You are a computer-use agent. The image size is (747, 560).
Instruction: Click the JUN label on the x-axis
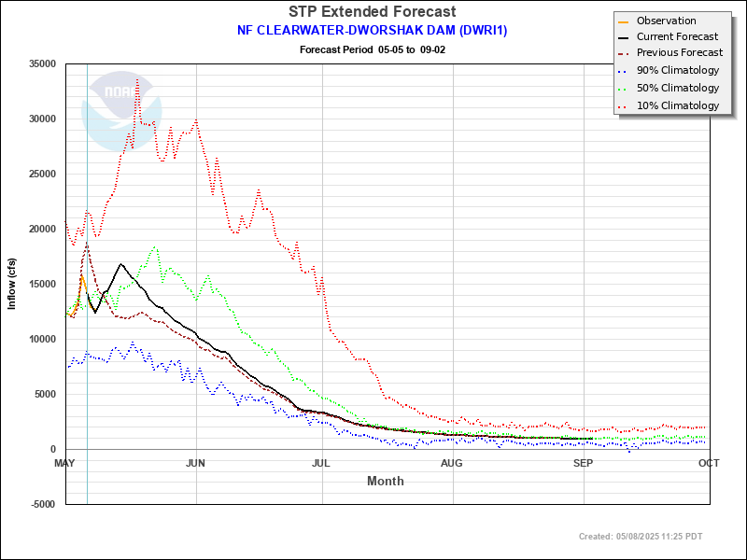(x=195, y=463)
